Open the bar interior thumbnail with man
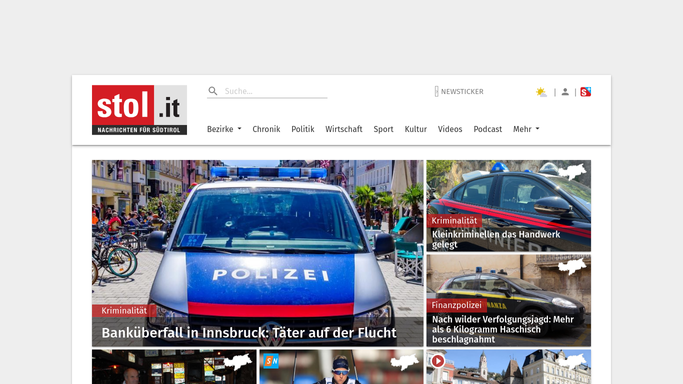This screenshot has height=384, width=683. click(174, 367)
